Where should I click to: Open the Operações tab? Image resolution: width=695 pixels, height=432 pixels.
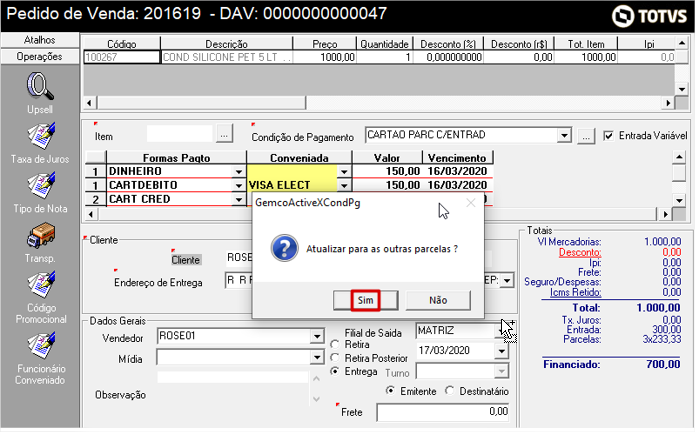click(x=39, y=57)
